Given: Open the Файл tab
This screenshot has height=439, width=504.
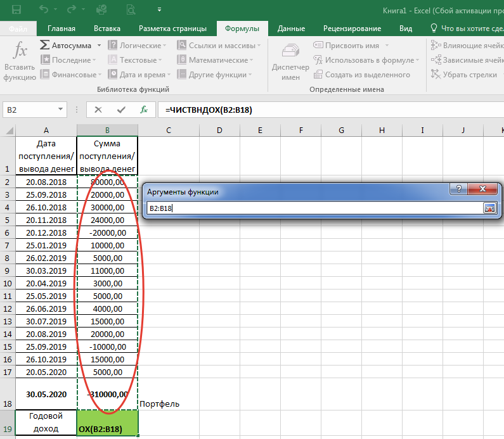Looking at the screenshot, I should coord(18,29).
